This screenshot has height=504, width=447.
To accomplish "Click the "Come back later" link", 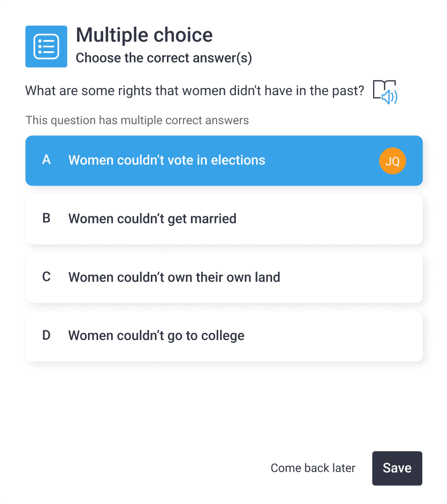I will tap(313, 468).
